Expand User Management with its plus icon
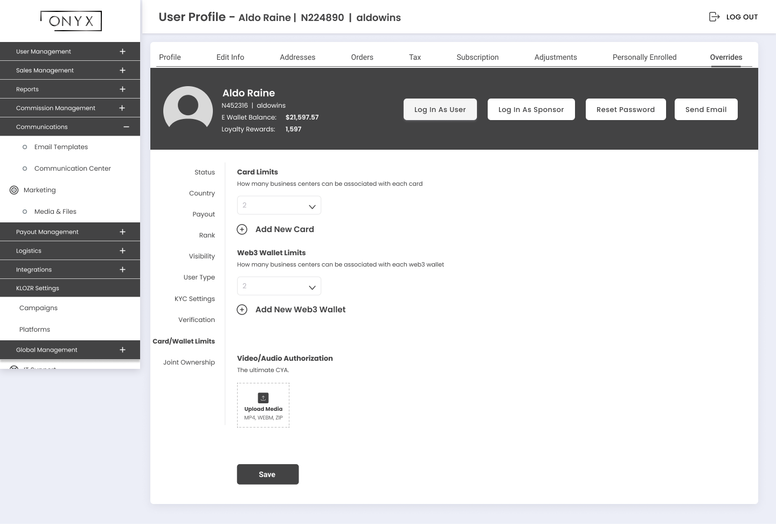The height and width of the screenshot is (532, 776). click(122, 52)
